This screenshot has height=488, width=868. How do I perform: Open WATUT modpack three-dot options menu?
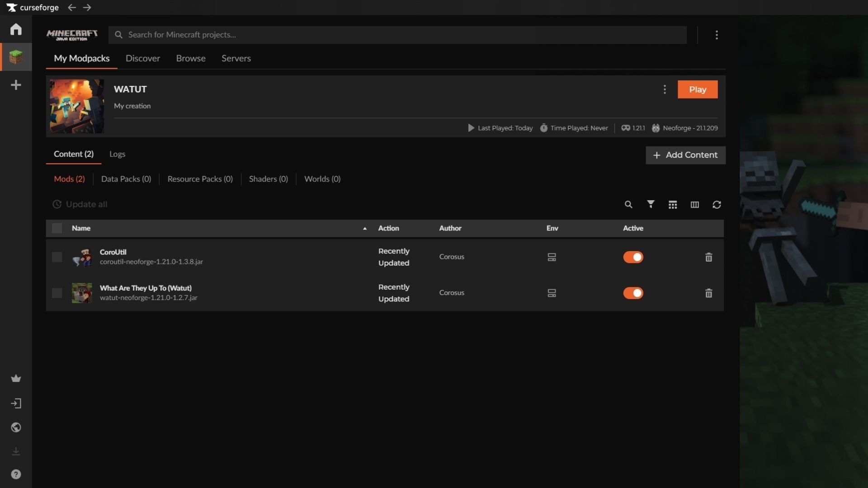(x=665, y=89)
